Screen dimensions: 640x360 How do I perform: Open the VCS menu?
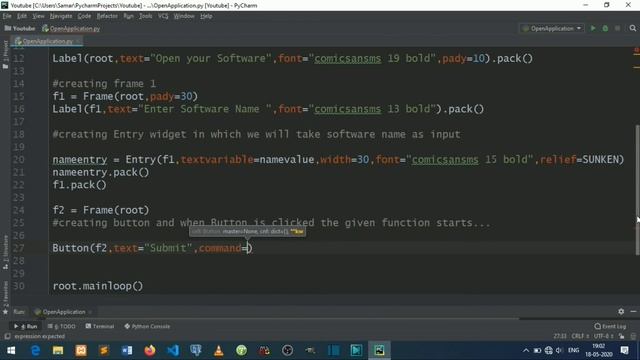163,16
